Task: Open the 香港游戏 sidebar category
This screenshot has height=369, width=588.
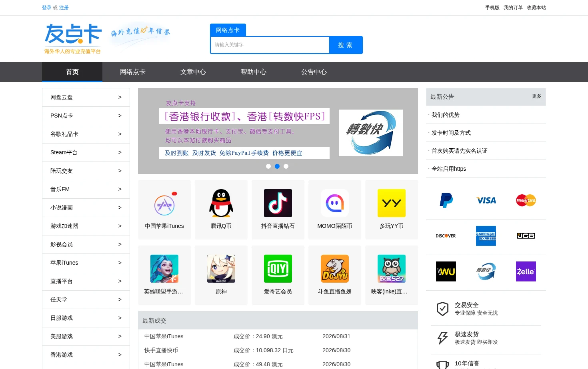Action: (x=86, y=355)
